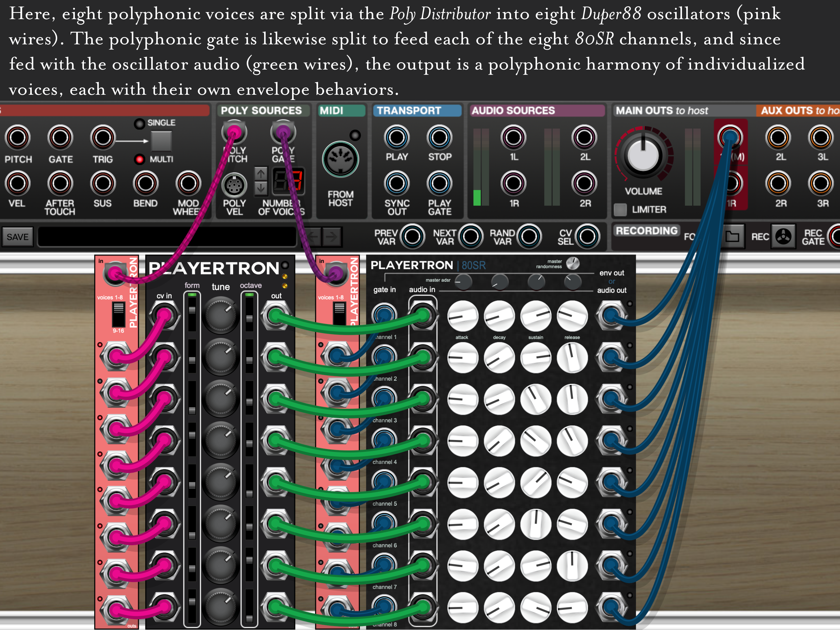This screenshot has height=630, width=840.
Task: Click the Transport PLAY jack
Action: (x=396, y=138)
